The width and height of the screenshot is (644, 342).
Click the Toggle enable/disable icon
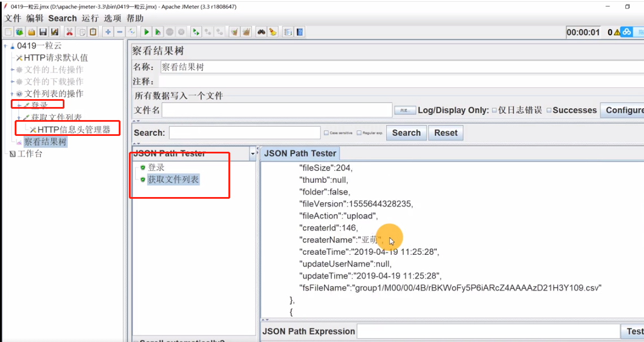pyautogui.click(x=131, y=32)
